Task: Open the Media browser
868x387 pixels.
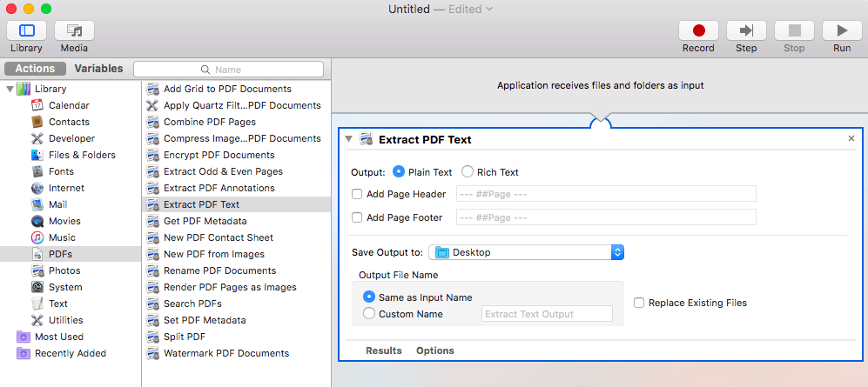Action: tap(74, 30)
